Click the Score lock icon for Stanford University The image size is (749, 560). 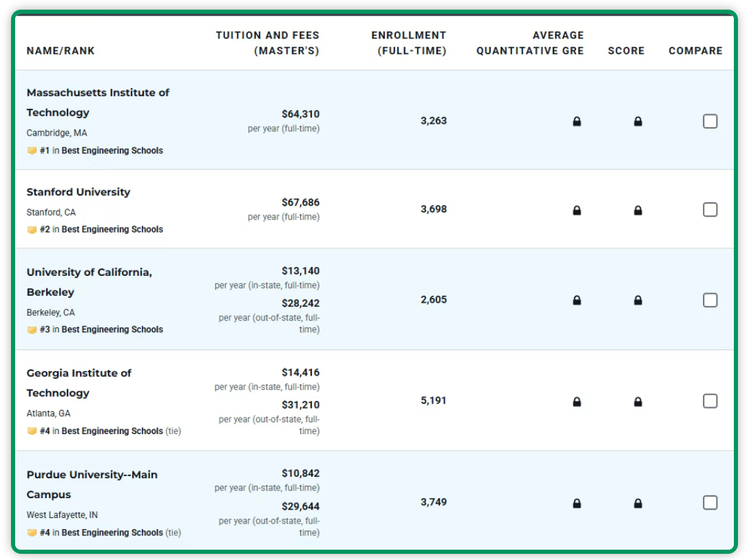click(x=637, y=211)
